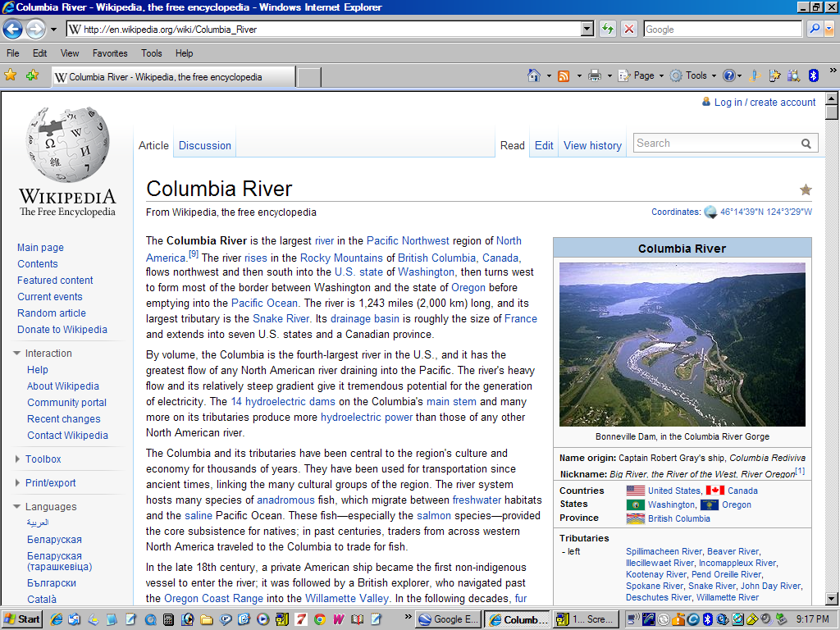Open the Feeds dropdown arrow

click(x=579, y=76)
